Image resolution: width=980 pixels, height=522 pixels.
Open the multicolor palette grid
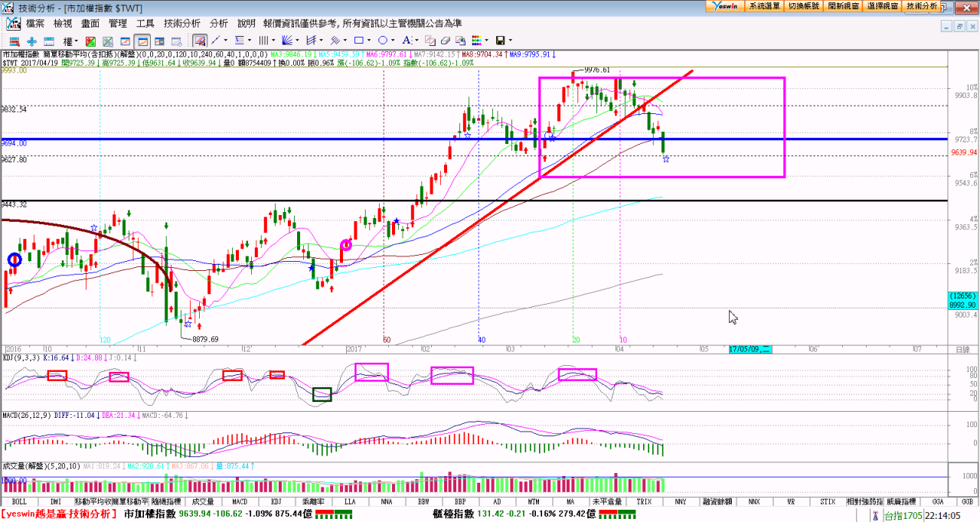coord(476,41)
